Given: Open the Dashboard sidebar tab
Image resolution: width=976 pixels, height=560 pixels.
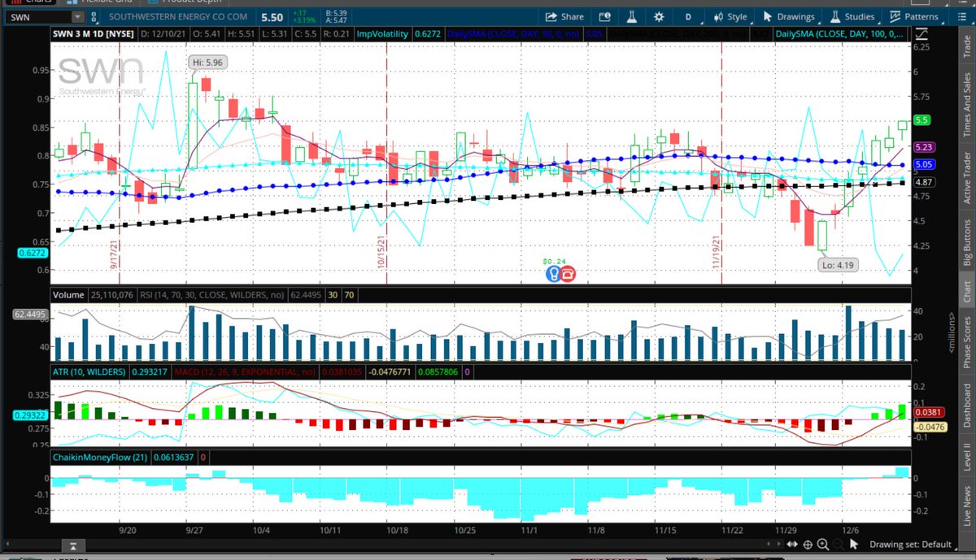Looking at the screenshot, I should (966, 406).
